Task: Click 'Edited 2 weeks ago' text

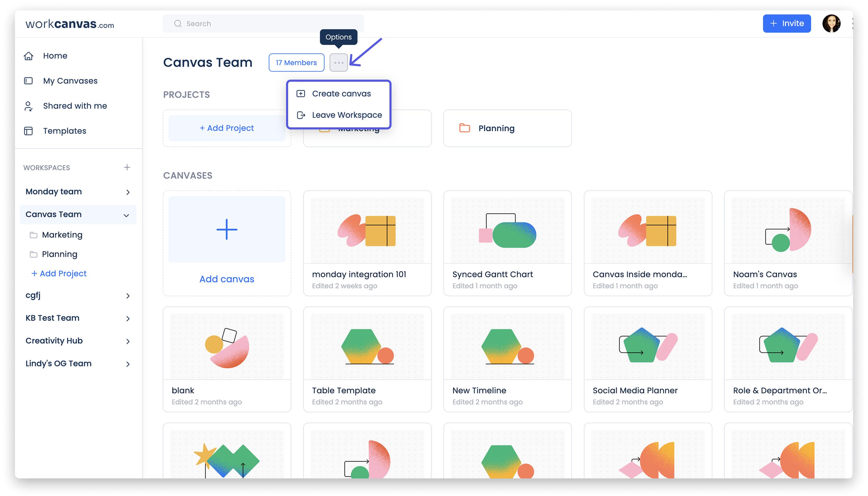Action: click(344, 286)
